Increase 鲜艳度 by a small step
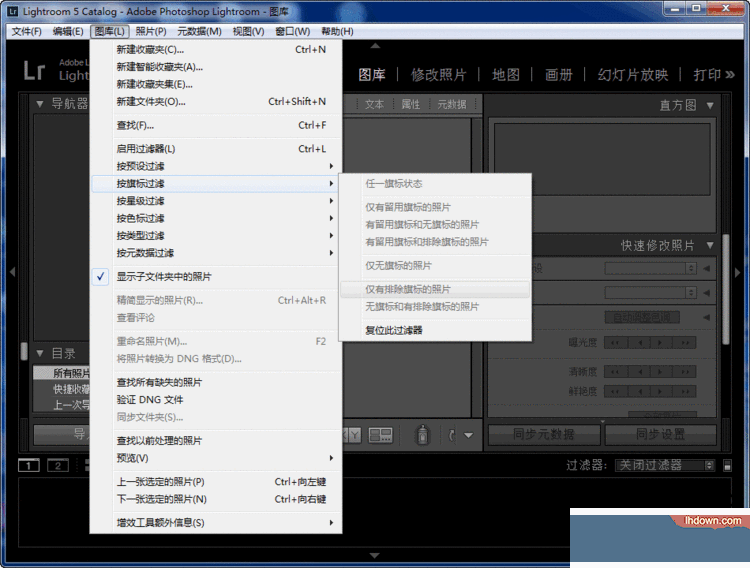 (662, 391)
